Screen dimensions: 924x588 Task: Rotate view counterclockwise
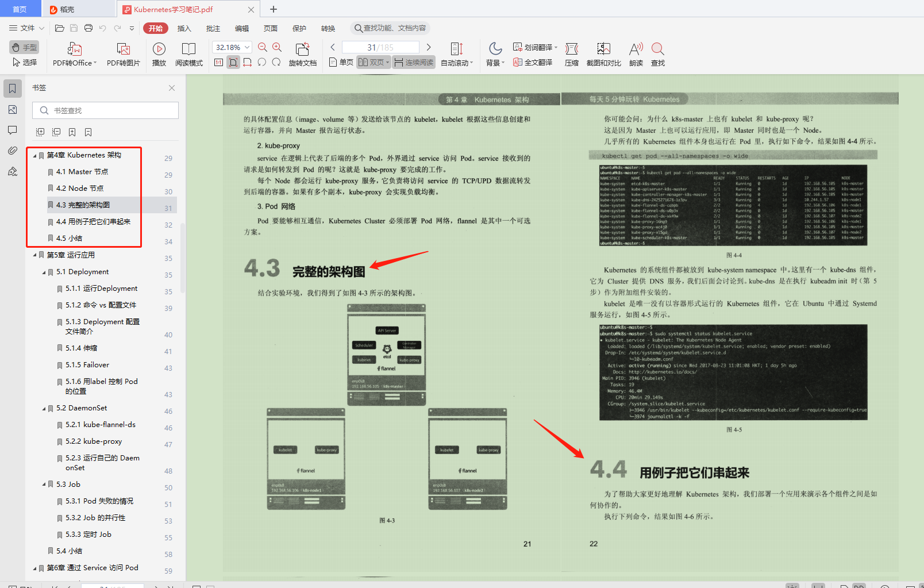pyautogui.click(x=262, y=62)
